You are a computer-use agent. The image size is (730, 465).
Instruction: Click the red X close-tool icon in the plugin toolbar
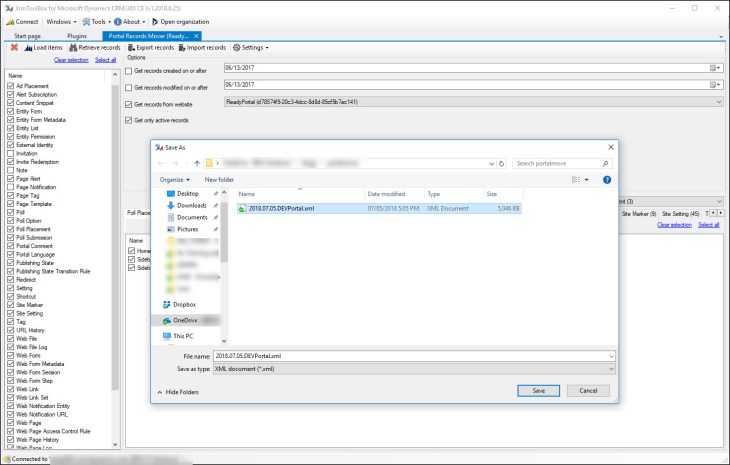point(14,47)
